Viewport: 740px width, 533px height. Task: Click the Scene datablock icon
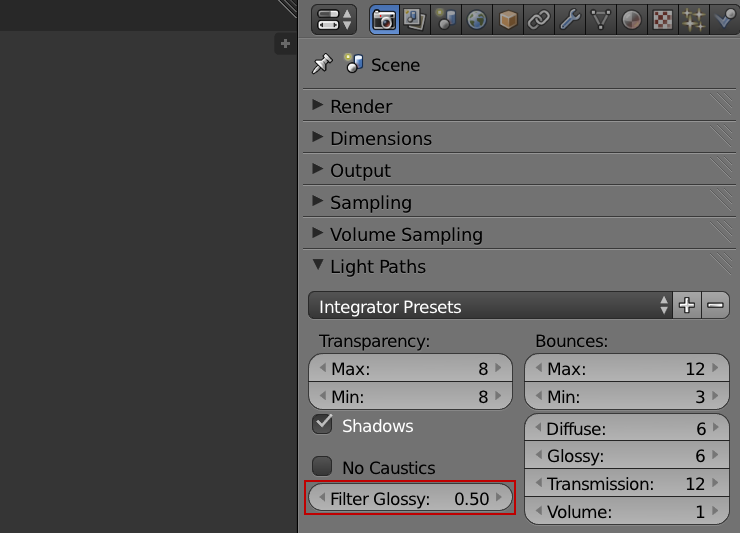coord(353,63)
